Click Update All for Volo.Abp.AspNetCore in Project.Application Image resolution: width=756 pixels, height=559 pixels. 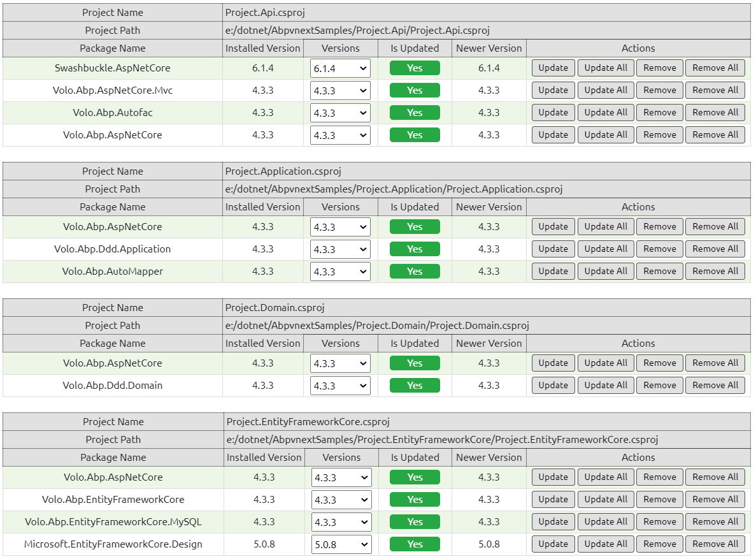click(606, 226)
